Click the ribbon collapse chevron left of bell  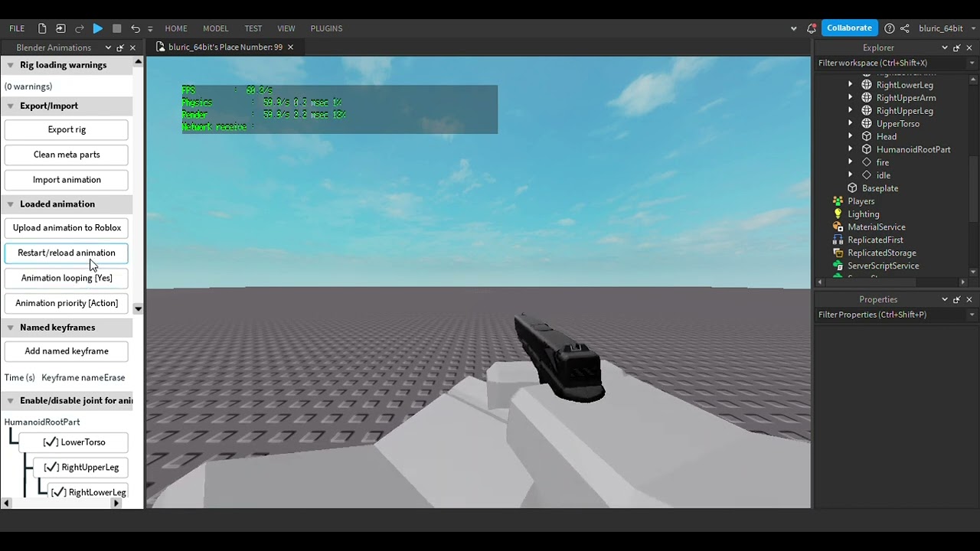793,28
